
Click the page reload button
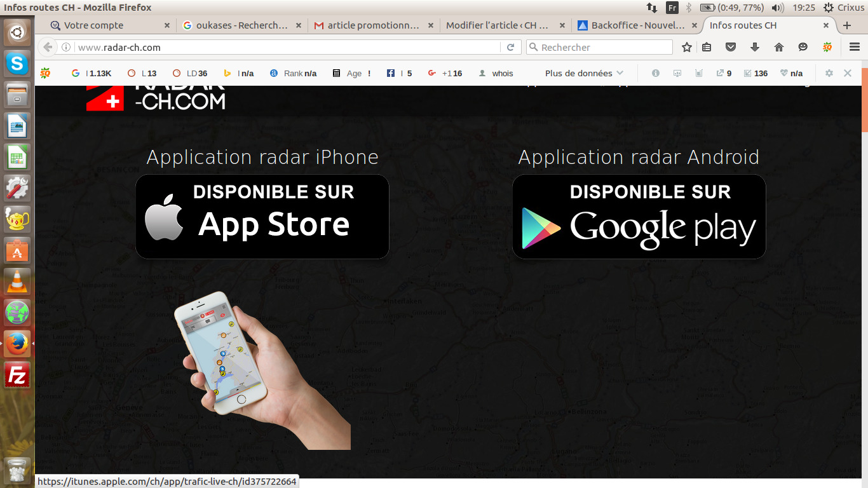pos(510,47)
